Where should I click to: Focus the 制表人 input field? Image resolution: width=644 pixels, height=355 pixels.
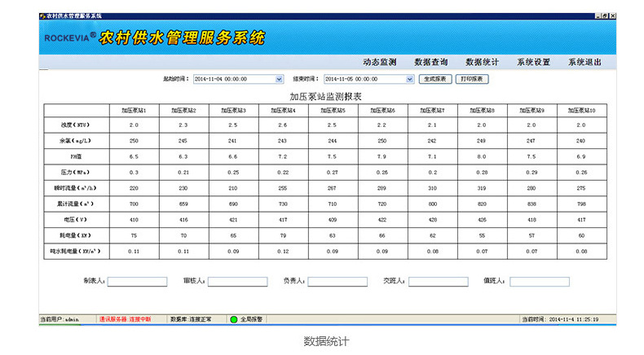click(x=137, y=282)
